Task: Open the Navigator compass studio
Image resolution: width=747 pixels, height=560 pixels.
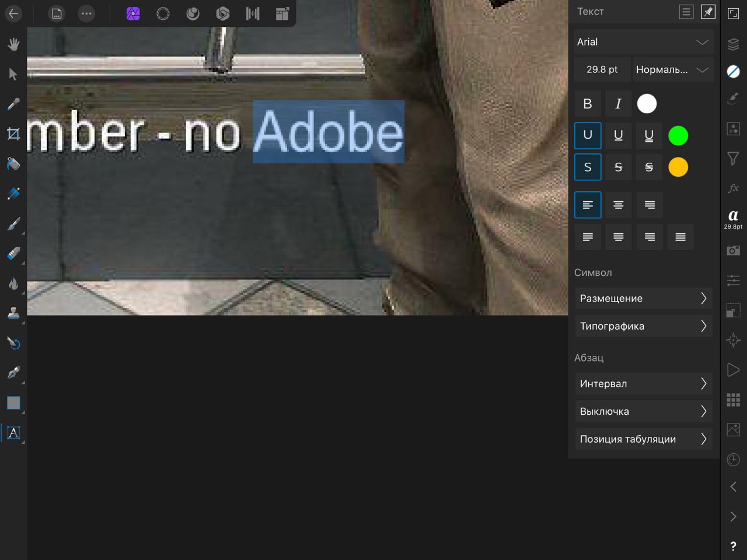Action: [734, 340]
